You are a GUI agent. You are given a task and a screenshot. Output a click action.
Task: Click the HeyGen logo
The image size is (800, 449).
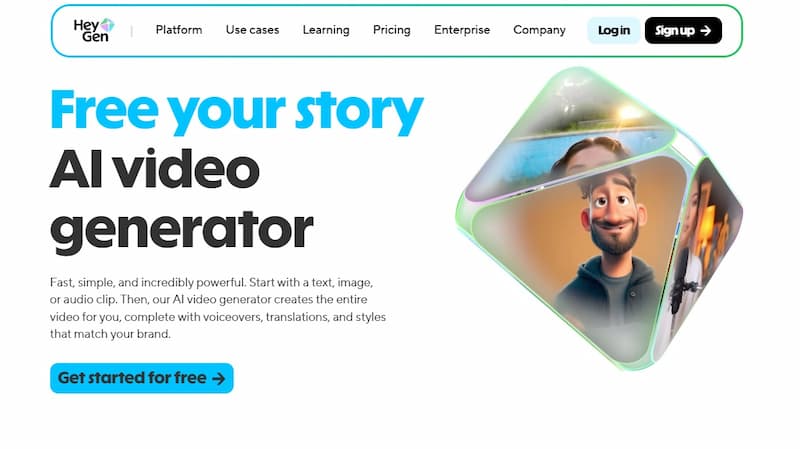(x=94, y=30)
